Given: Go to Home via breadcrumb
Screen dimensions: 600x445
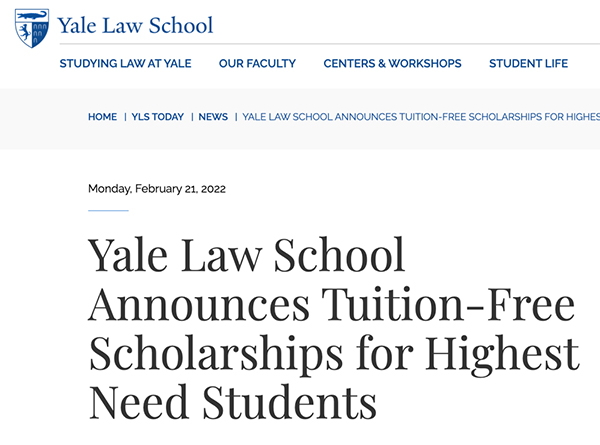Looking at the screenshot, I should tap(103, 117).
